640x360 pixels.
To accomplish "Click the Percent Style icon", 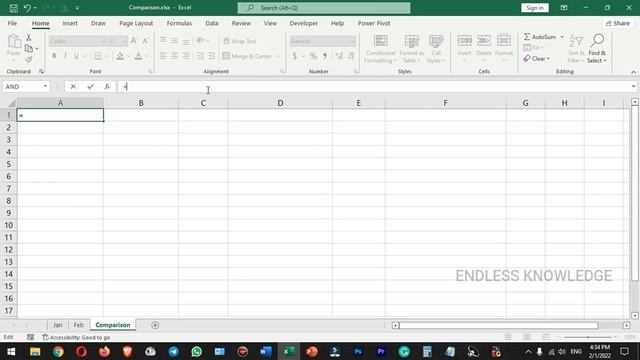I will (x=313, y=56).
